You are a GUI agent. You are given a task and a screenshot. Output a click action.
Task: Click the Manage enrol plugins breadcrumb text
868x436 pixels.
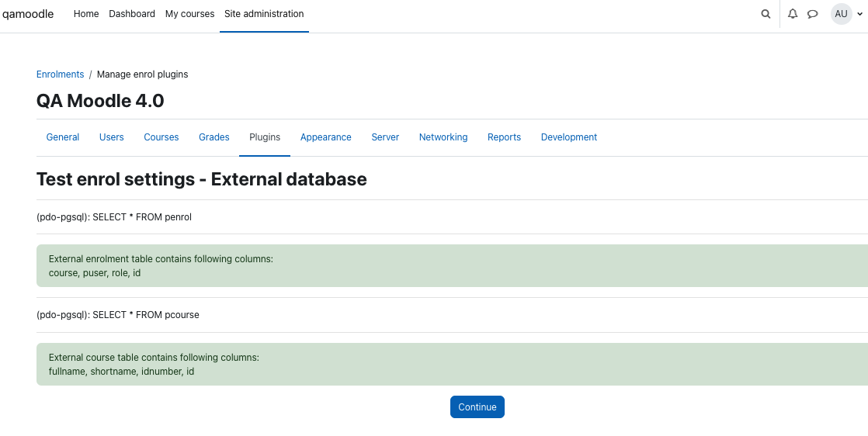click(142, 74)
